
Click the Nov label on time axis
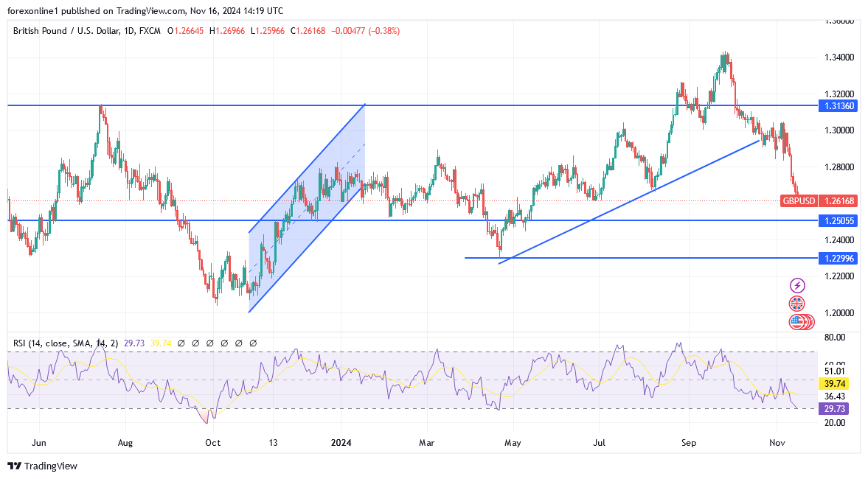777,442
